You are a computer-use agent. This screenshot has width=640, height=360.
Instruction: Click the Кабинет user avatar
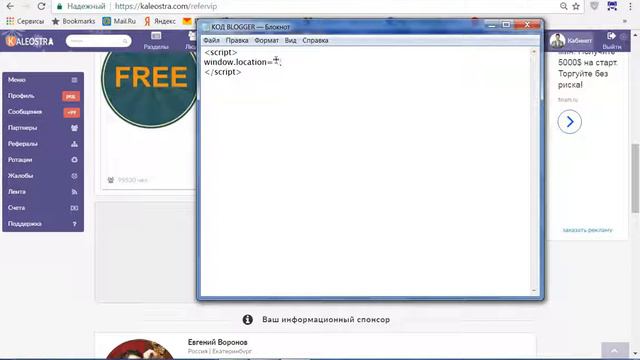(x=557, y=41)
